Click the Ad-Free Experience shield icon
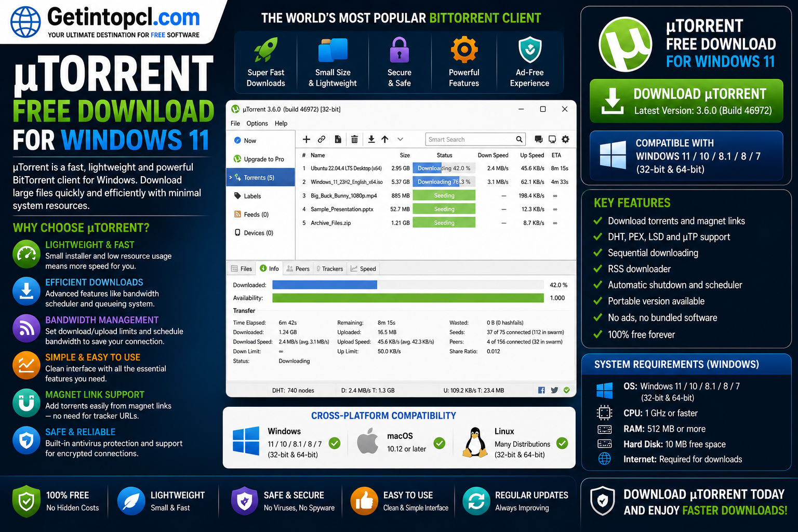The height and width of the screenshot is (532, 798). (530, 50)
